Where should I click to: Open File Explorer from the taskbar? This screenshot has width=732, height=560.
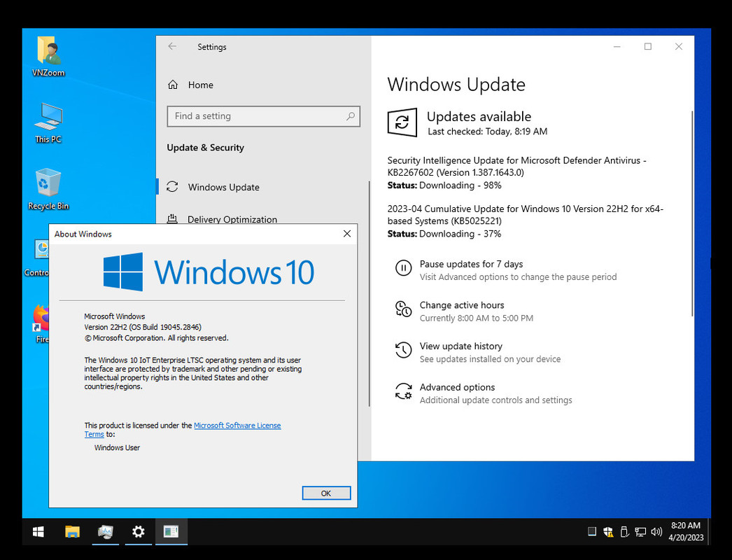(72, 531)
